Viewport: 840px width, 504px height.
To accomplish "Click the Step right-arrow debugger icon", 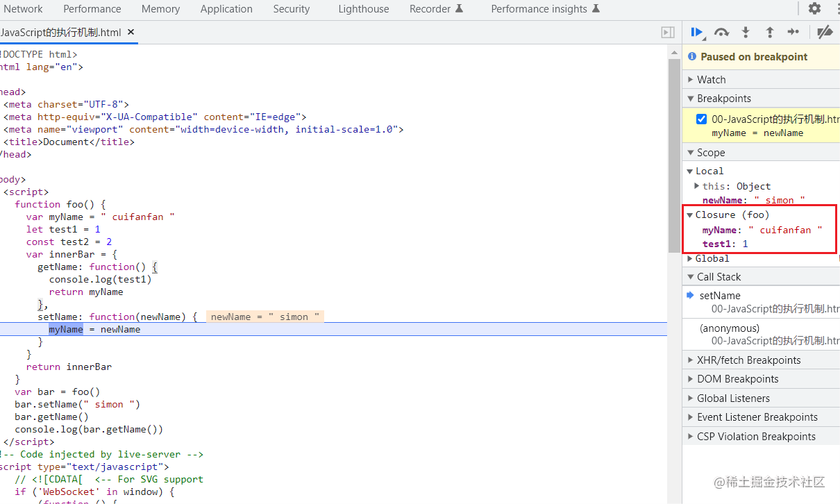I will 793,32.
